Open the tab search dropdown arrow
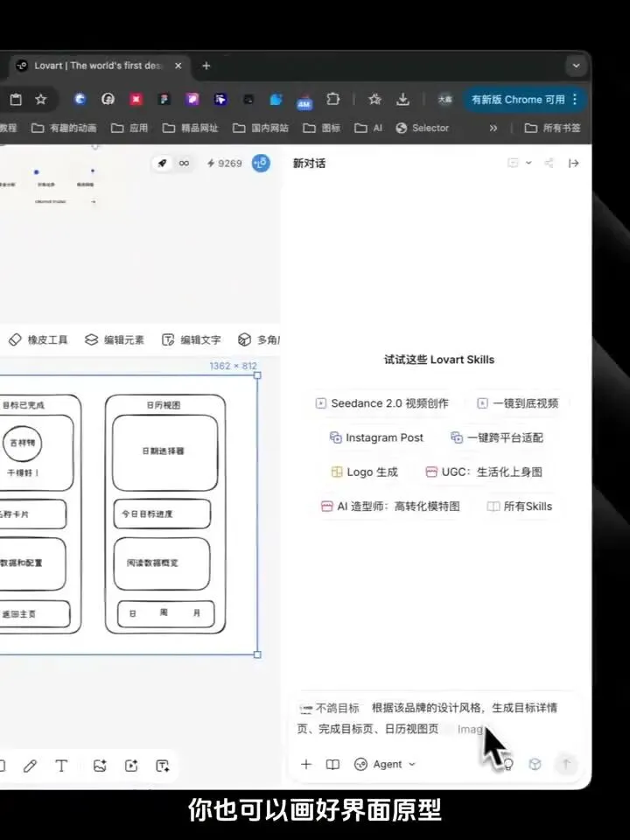Viewport: 630px width, 840px height. point(577,66)
